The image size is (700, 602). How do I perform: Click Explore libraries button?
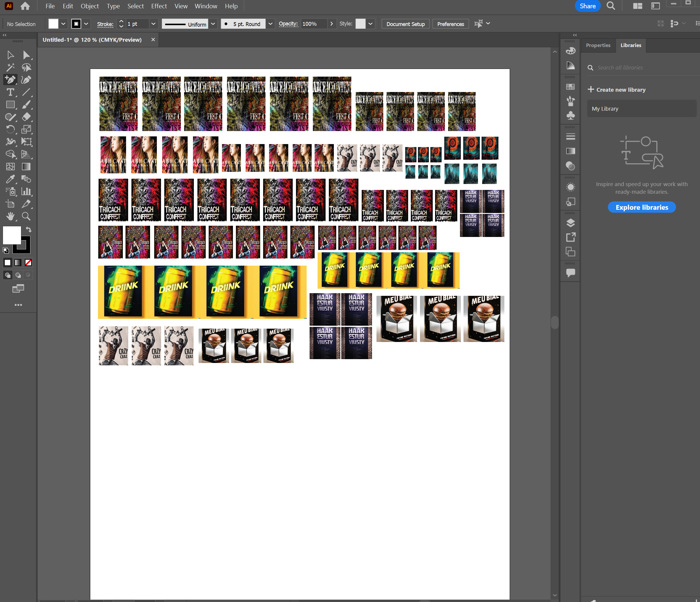click(x=642, y=207)
